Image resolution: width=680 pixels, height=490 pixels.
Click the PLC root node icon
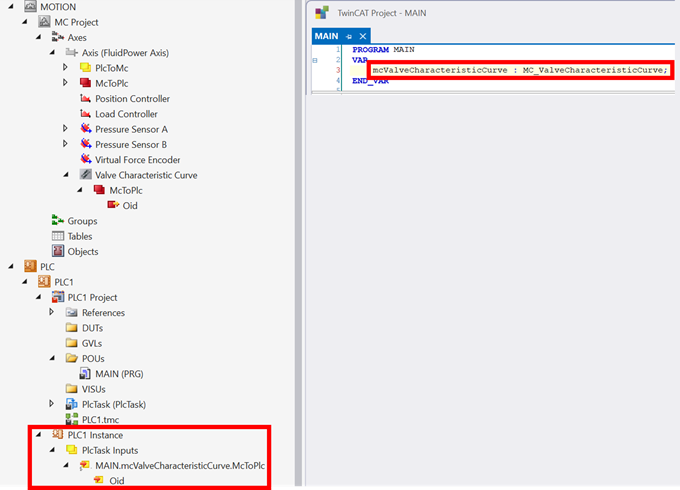[30, 266]
